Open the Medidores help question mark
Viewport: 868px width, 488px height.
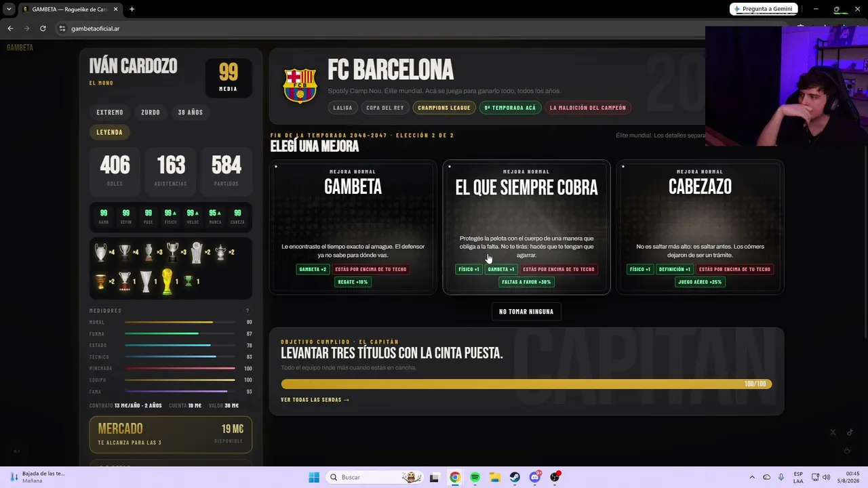248,311
